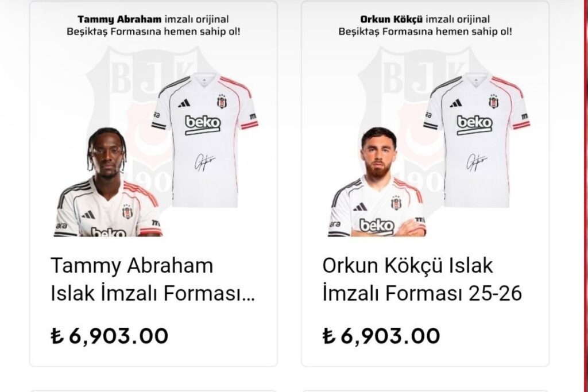Image resolution: width=588 pixels, height=392 pixels.
Task: Click the autograph on Orkun Kökçü's jersey
Action: pos(477,161)
